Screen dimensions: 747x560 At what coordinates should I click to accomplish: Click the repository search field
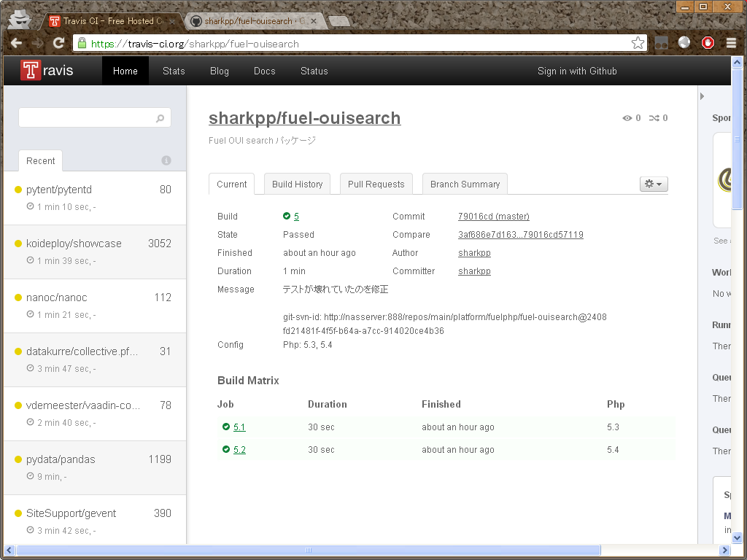coord(95,117)
